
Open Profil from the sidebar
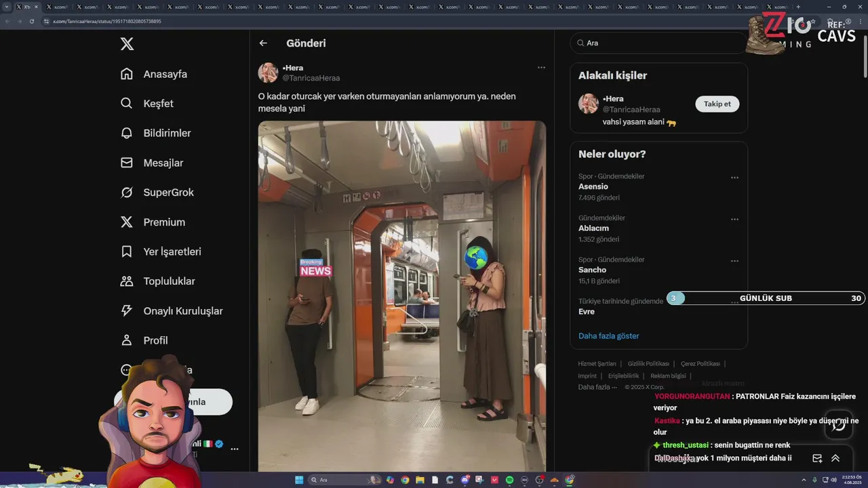click(144, 340)
